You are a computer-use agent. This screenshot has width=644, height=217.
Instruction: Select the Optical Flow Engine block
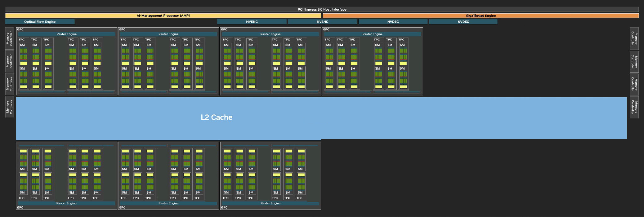(x=40, y=22)
